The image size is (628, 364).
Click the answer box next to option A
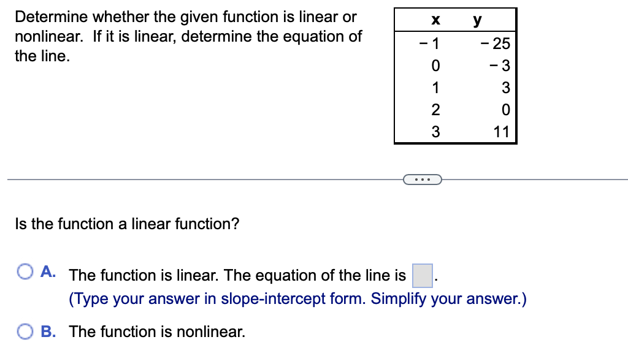coord(422,275)
